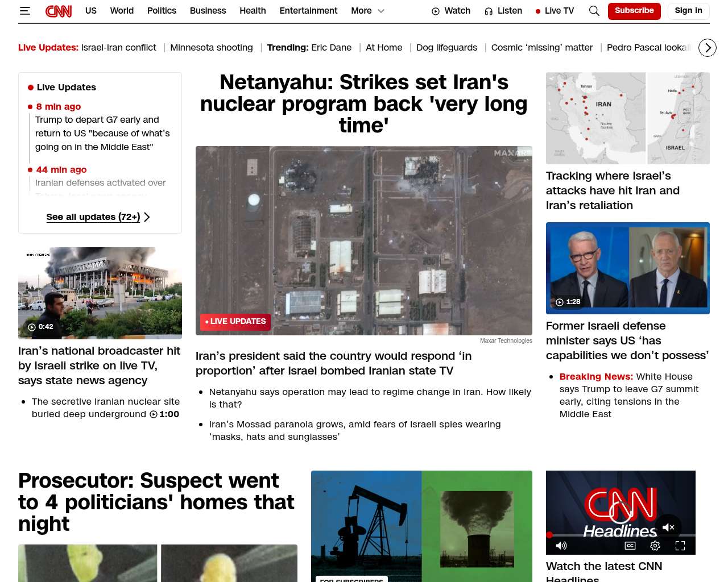The height and width of the screenshot is (582, 728).
Task: Click the Sign in button
Action: click(688, 11)
